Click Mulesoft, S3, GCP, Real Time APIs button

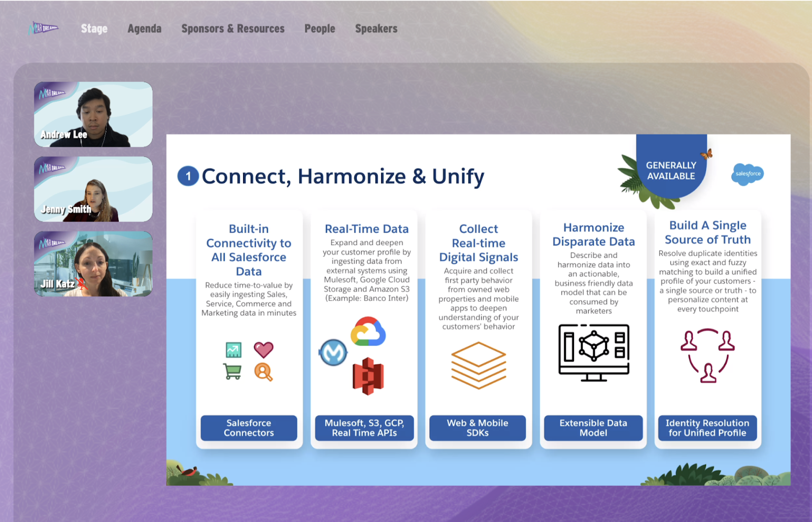point(364,428)
